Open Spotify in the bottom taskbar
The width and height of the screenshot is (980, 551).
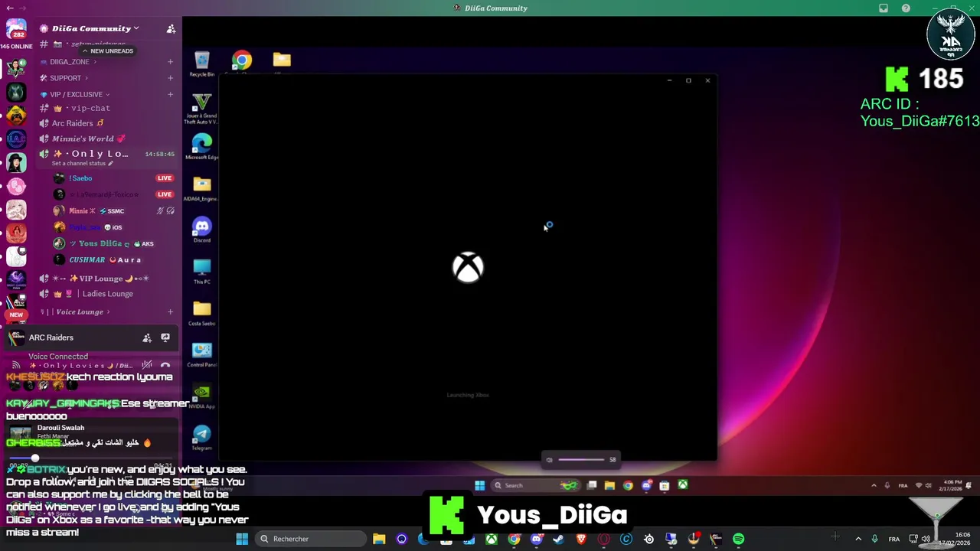pos(738,539)
